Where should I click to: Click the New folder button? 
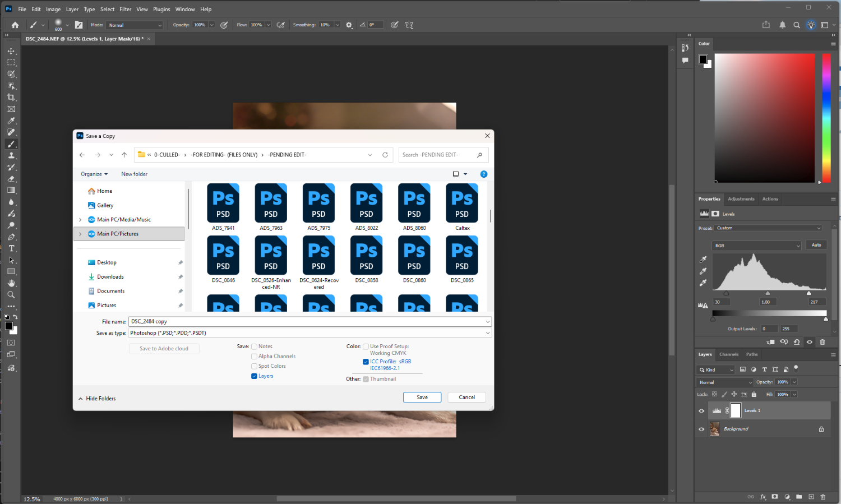click(x=135, y=174)
